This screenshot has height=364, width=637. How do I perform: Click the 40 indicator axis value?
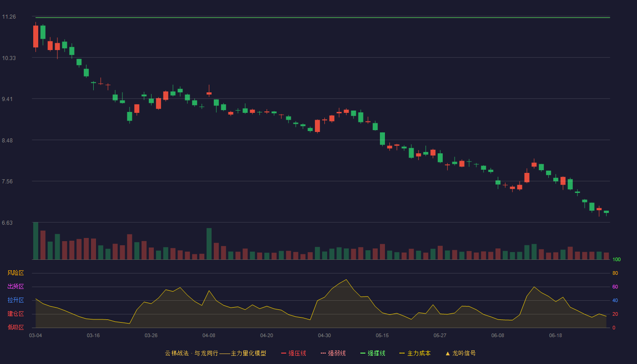tap(615, 301)
